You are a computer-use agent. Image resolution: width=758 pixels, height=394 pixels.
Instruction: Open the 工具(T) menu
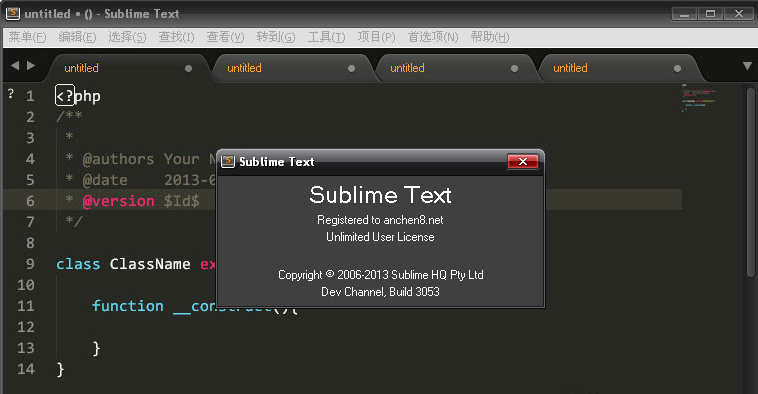click(x=326, y=37)
